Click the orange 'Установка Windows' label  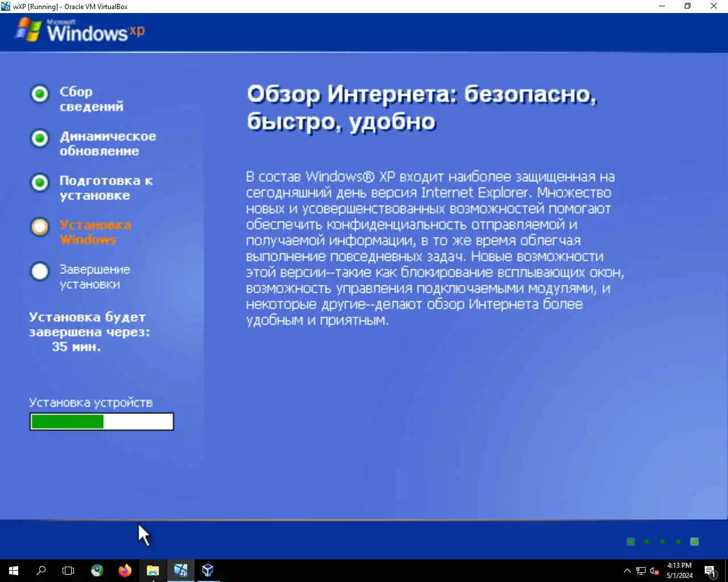[x=95, y=232]
